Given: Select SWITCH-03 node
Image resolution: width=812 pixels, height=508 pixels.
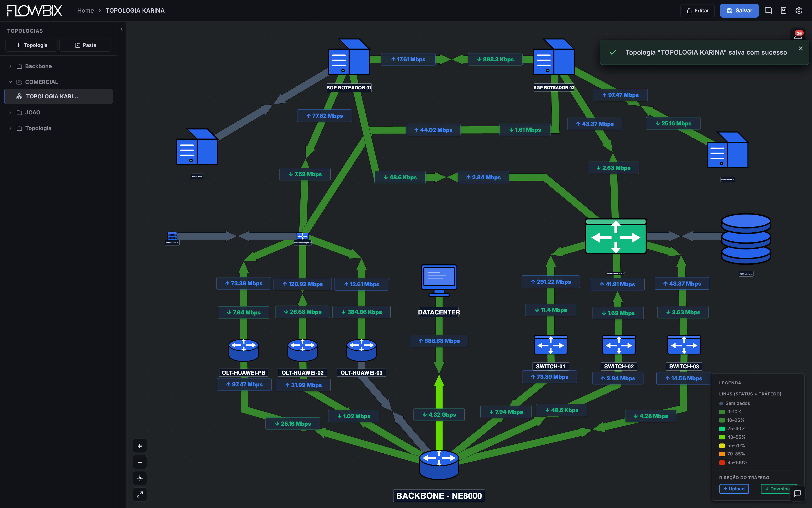Looking at the screenshot, I should pos(684,345).
